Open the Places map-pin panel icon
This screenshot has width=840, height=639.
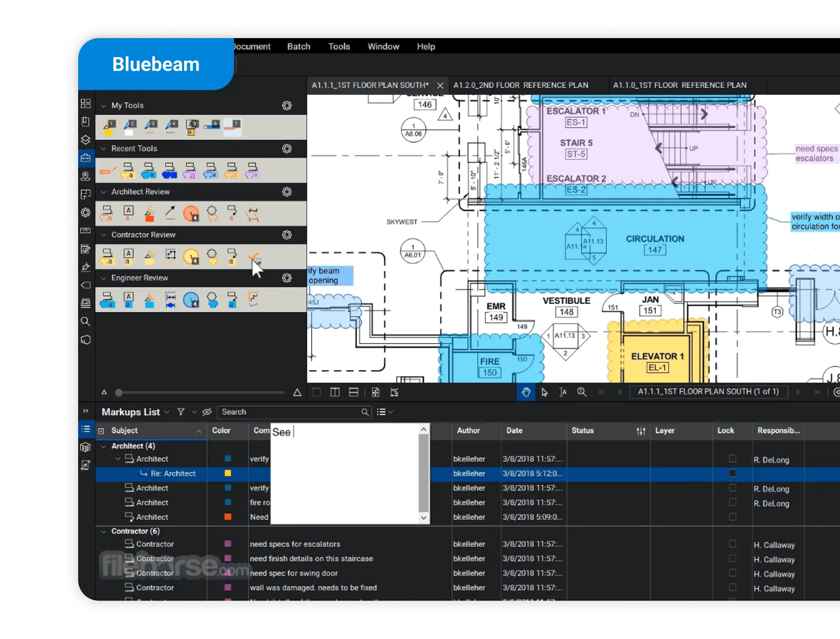[x=85, y=176]
